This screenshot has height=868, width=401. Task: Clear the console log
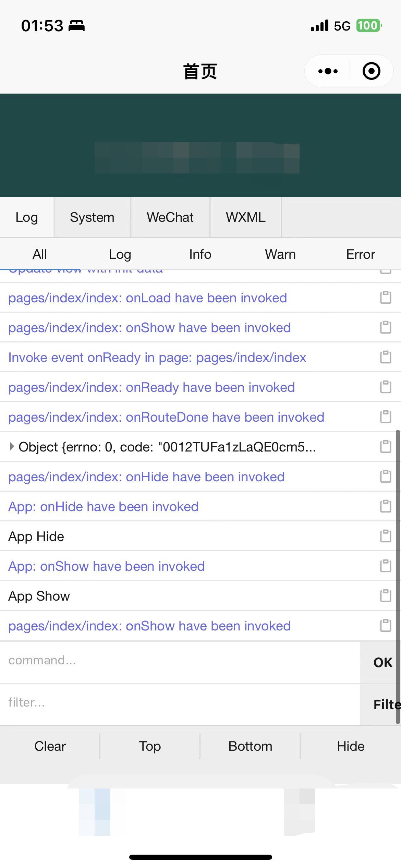[50, 746]
